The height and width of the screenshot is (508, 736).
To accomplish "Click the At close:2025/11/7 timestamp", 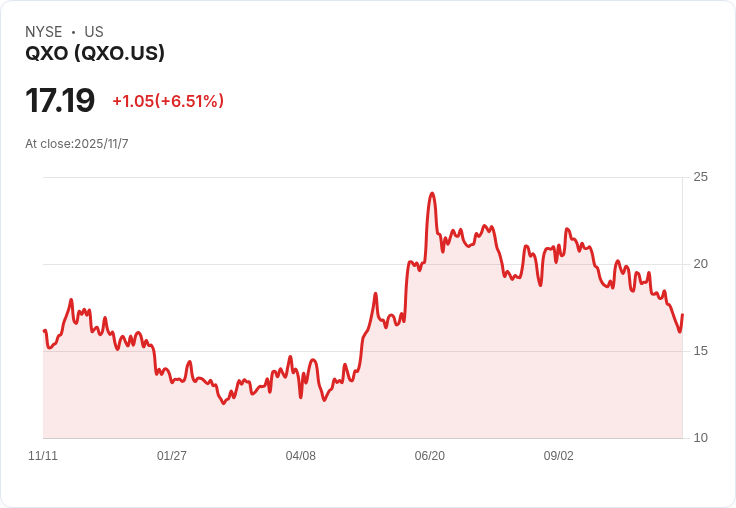I will click(x=77, y=144).
